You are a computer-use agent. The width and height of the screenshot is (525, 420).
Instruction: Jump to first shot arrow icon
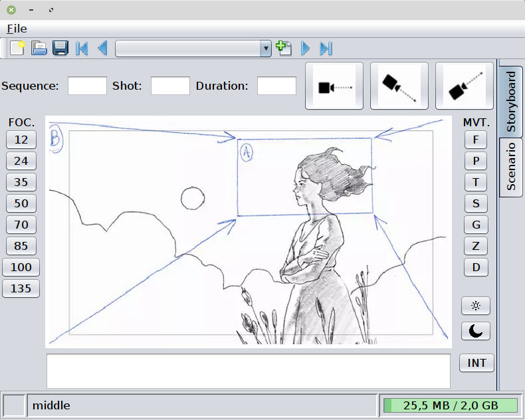pyautogui.click(x=82, y=49)
